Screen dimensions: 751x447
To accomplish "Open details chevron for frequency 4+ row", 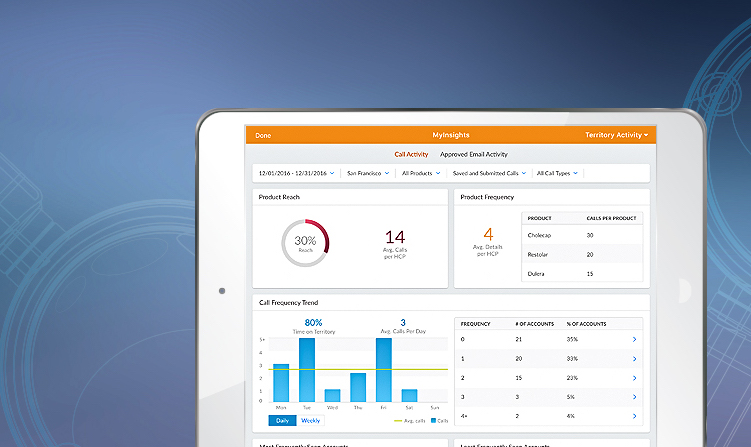I will tap(635, 416).
